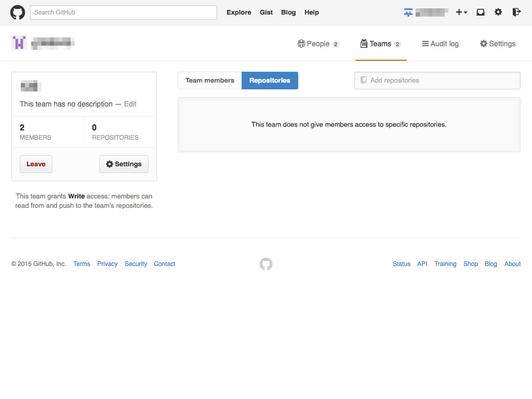Screen dimensions: 532x399
Task: Click the GitHub mark in footer
Action: (x=266, y=264)
